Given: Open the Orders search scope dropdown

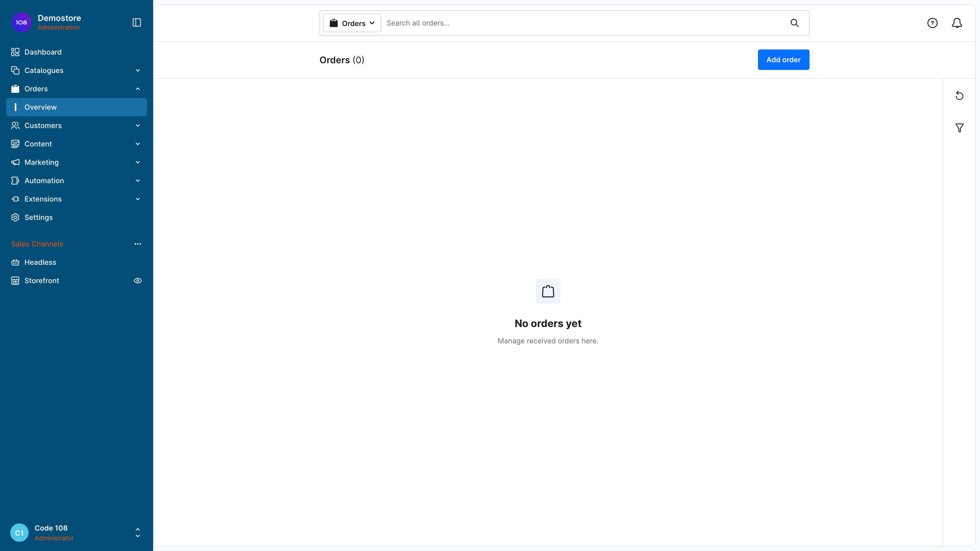Looking at the screenshot, I should click(352, 23).
